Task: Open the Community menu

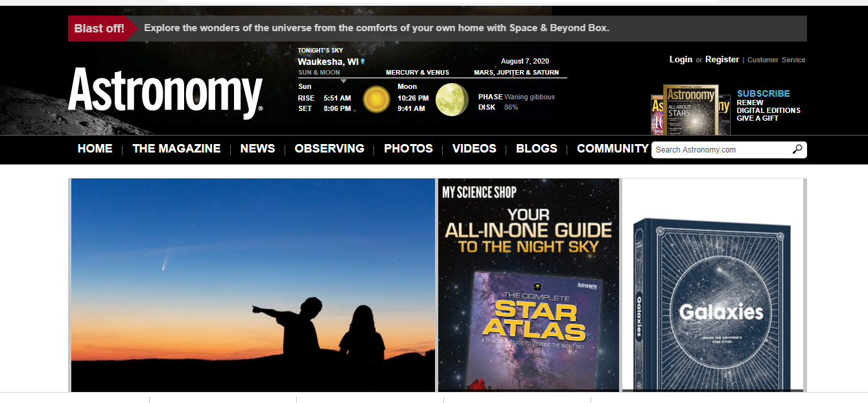Action: [x=613, y=149]
